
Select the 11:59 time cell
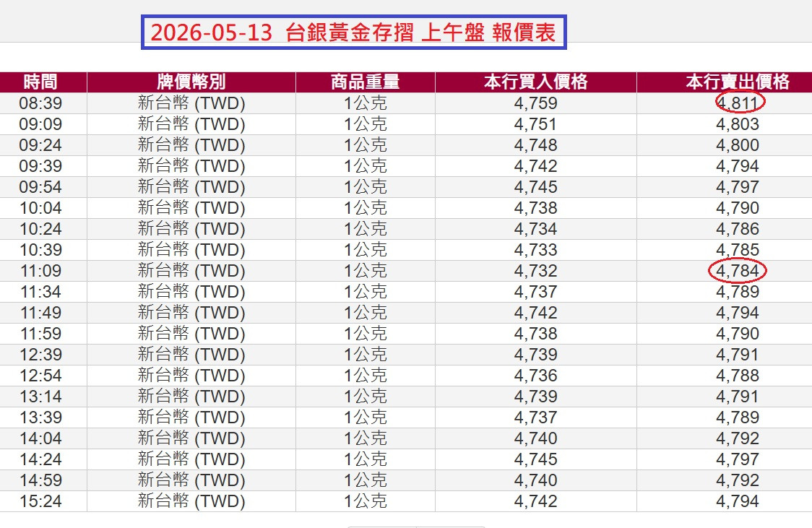click(40, 334)
